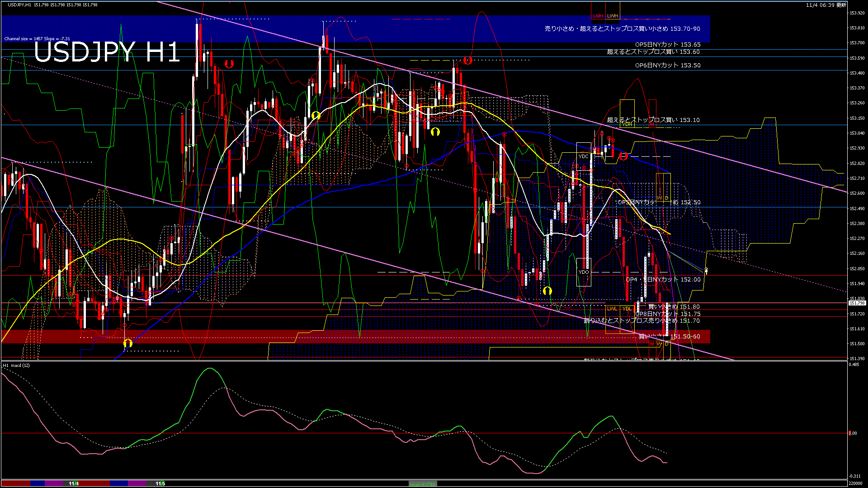This screenshot has height=488, width=868.
Task: Click 151.940 on the price scale
Action: 857,284
